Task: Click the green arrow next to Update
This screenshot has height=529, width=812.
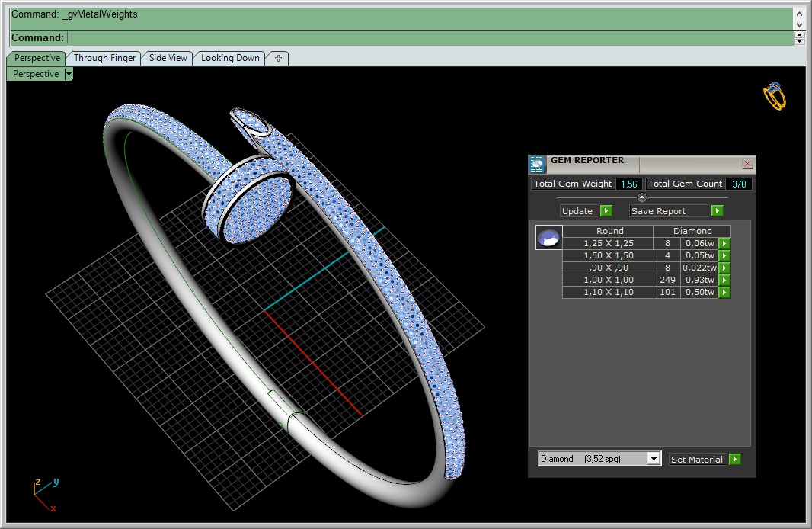Action: point(606,211)
